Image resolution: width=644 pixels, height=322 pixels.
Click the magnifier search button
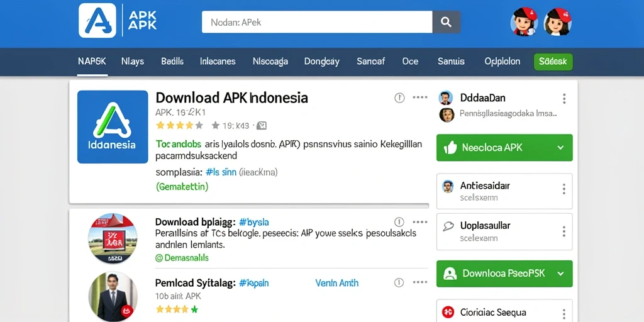pos(447,22)
